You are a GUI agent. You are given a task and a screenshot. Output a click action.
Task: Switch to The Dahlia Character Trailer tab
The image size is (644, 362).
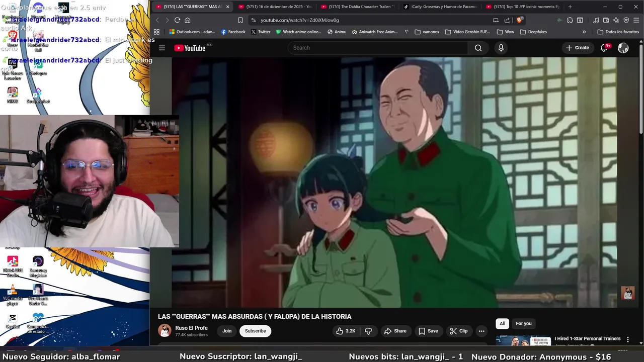357,7
